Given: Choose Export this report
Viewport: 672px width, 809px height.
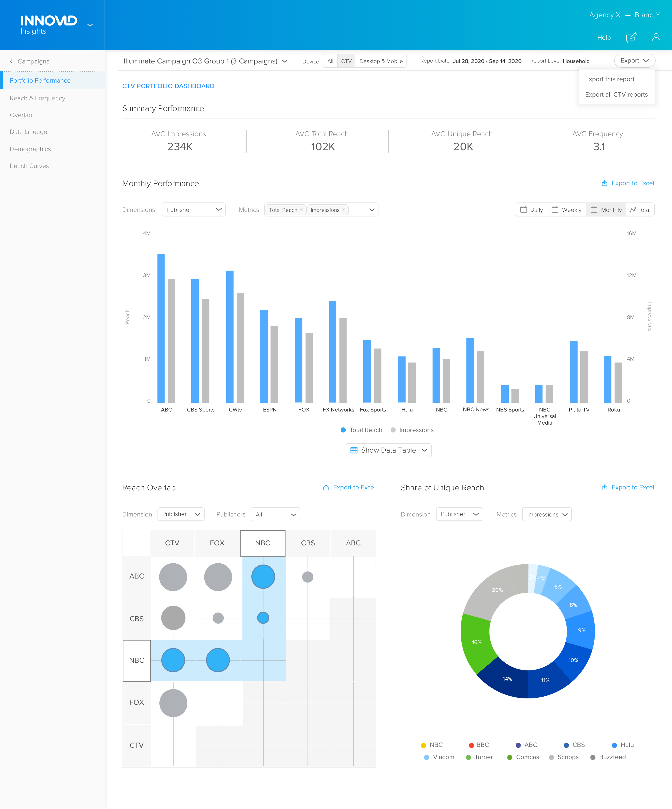Looking at the screenshot, I should 609,79.
